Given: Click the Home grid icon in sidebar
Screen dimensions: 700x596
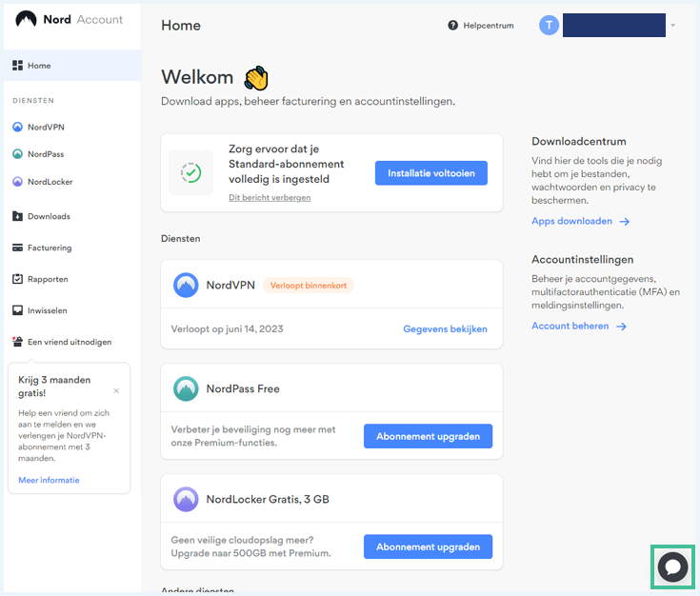Looking at the screenshot, I should tap(17, 66).
